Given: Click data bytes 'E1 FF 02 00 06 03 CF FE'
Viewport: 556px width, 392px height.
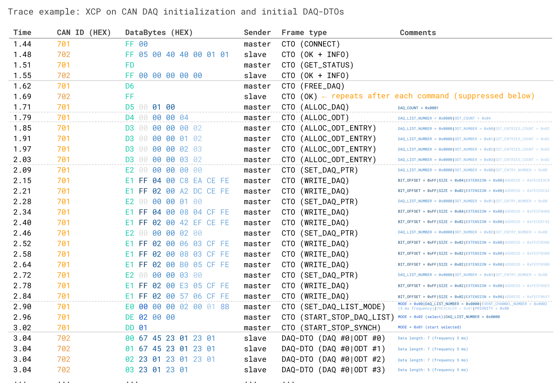Looking at the screenshot, I should [x=177, y=244].
